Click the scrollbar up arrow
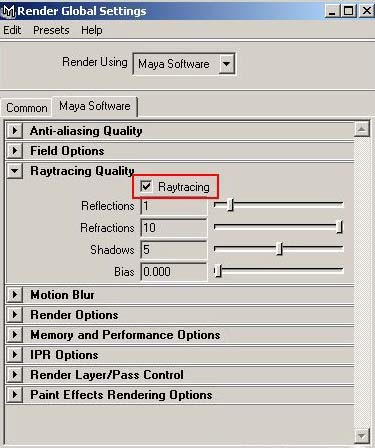 click(362, 129)
